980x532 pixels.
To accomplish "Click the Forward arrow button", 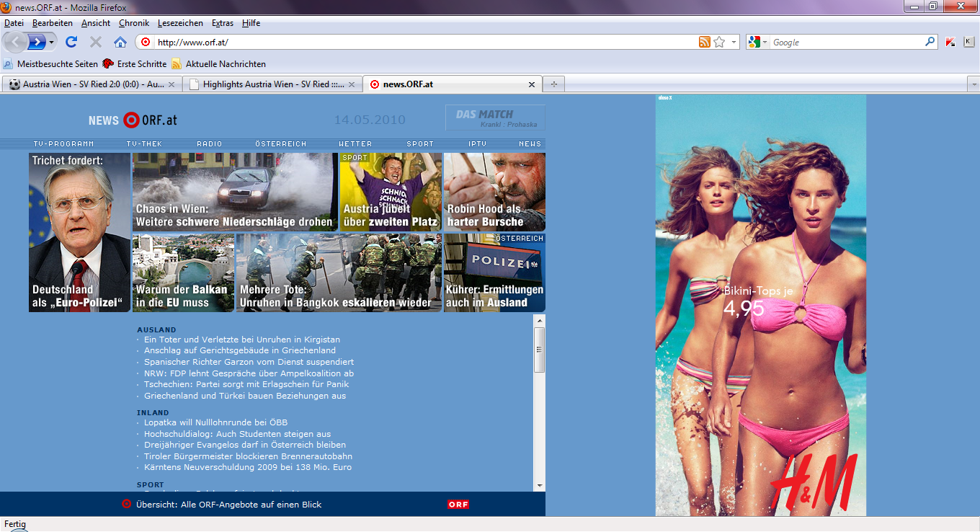I will [37, 42].
